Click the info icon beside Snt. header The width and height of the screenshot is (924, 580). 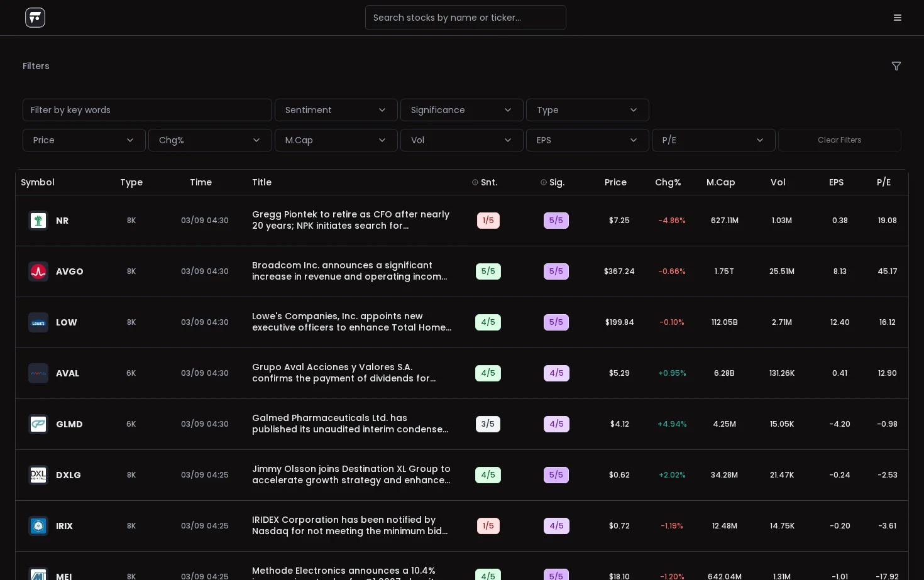[x=475, y=182]
